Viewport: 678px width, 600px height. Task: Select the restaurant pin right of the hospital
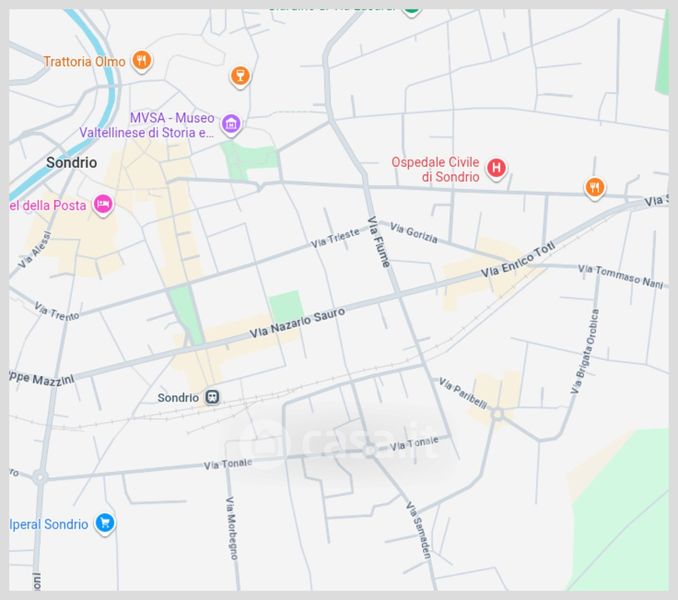click(595, 187)
